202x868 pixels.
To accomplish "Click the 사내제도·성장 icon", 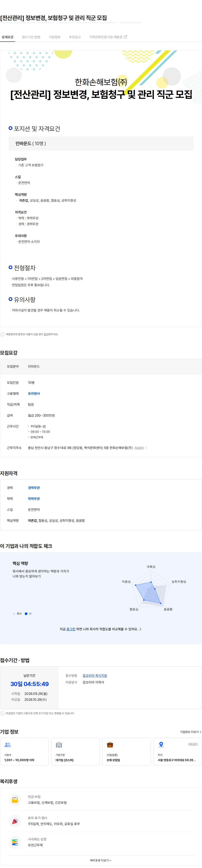I will tap(15, 842).
